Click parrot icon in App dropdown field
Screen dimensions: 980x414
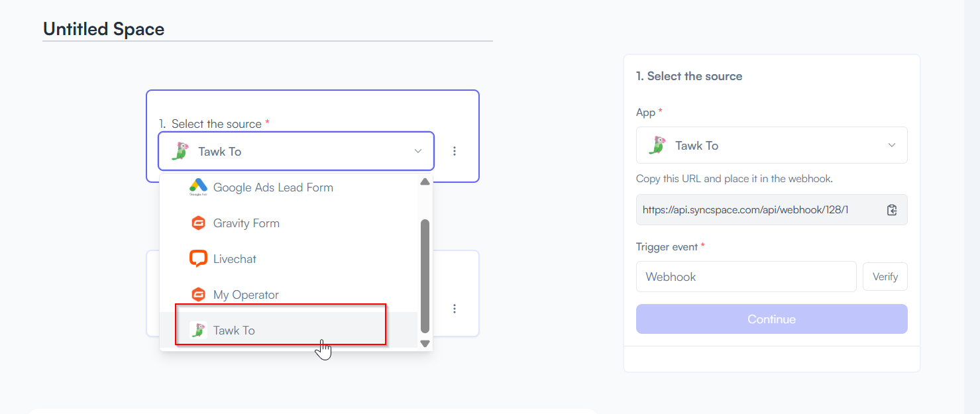[x=657, y=145]
